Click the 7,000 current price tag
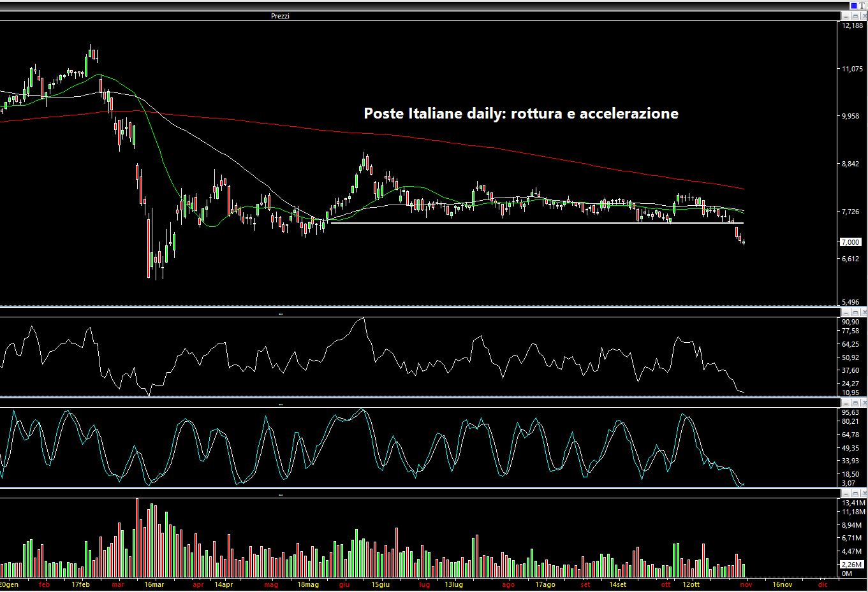Image resolution: width=868 pixels, height=592 pixels. click(x=851, y=242)
